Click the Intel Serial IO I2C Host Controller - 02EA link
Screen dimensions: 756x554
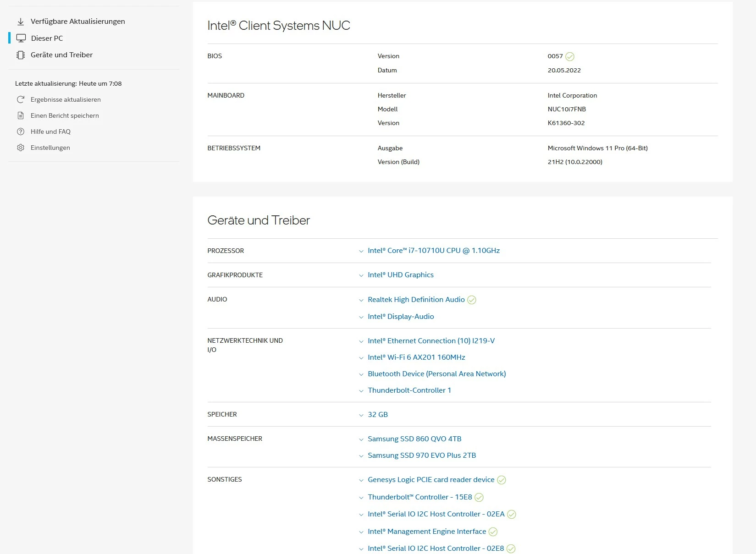click(x=436, y=514)
